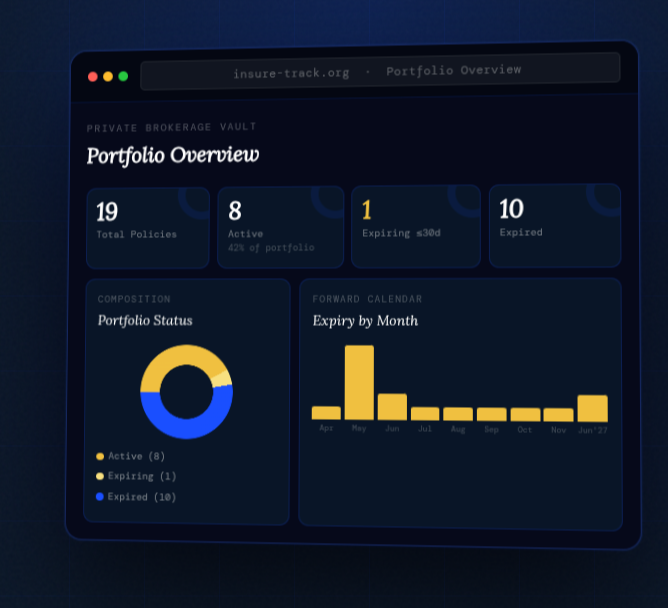Click the '42% of portfolio' text
Screen dimensions: 668x608
[271, 248]
